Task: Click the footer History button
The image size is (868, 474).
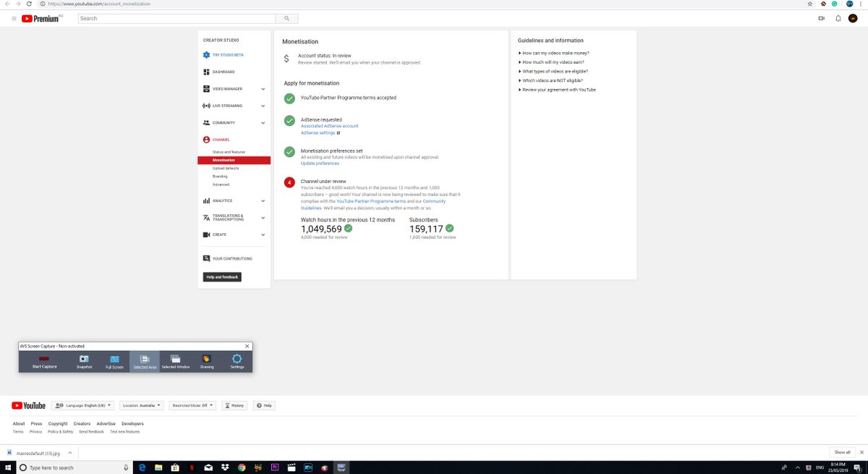Action: [234, 405]
